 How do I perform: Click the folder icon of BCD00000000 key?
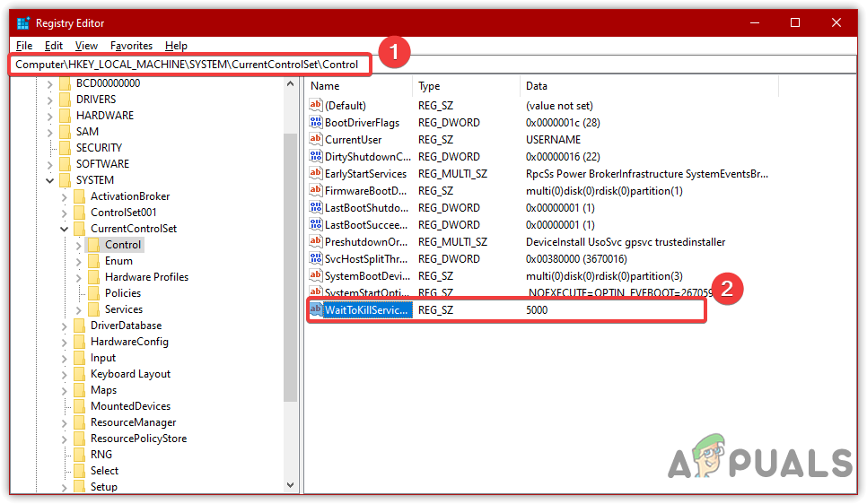click(66, 83)
